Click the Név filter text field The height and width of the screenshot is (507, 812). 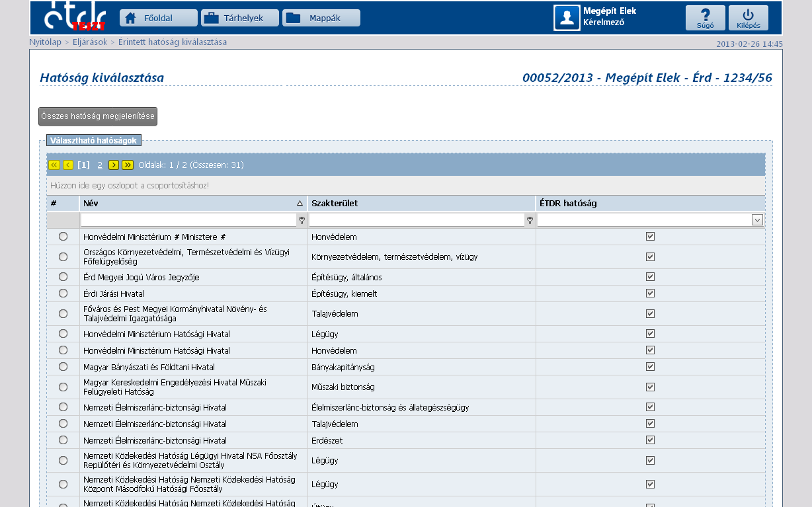[188, 220]
